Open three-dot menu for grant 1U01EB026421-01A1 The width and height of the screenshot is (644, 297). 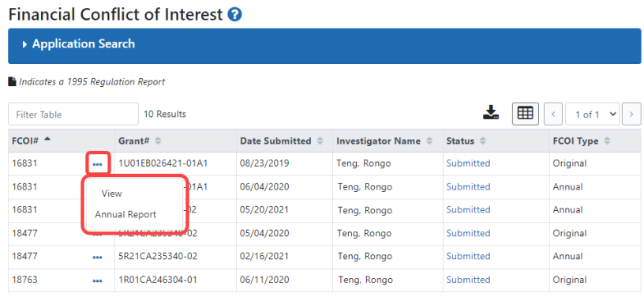point(97,164)
